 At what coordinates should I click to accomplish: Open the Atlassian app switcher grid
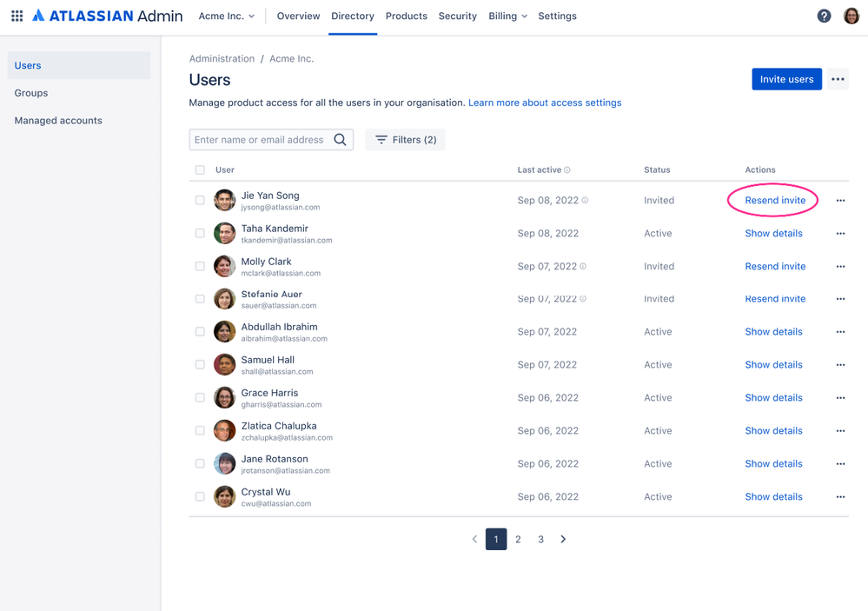coord(16,15)
